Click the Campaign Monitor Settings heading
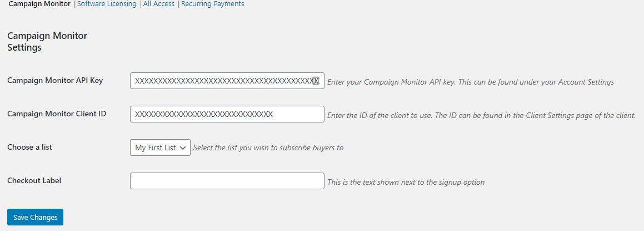 click(47, 42)
